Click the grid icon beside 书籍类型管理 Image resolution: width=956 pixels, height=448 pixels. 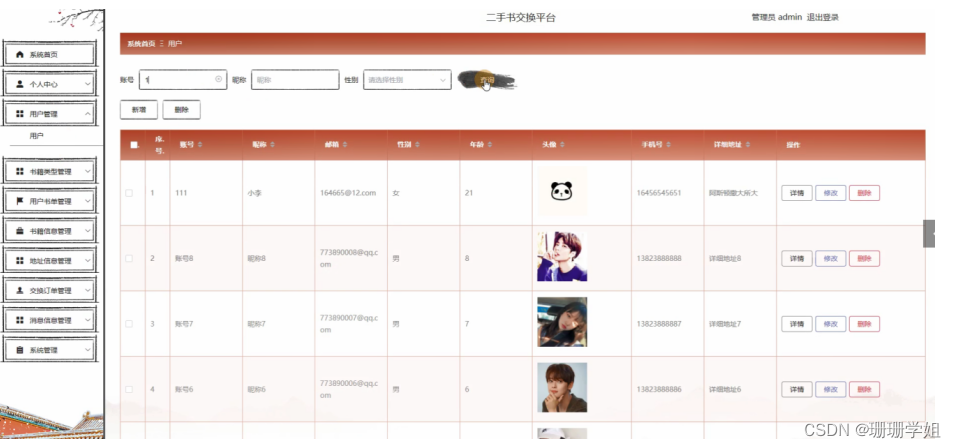[x=20, y=171]
